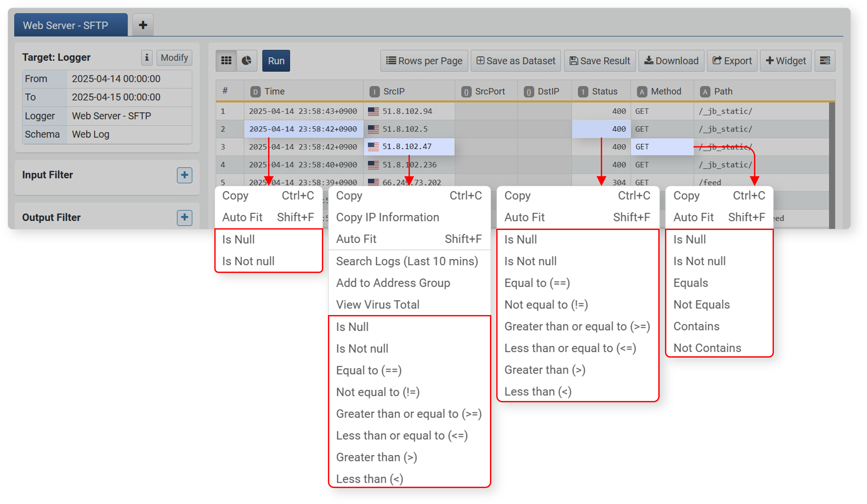The height and width of the screenshot is (504, 867).
Task: Click the Path column type icon
Action: click(705, 92)
